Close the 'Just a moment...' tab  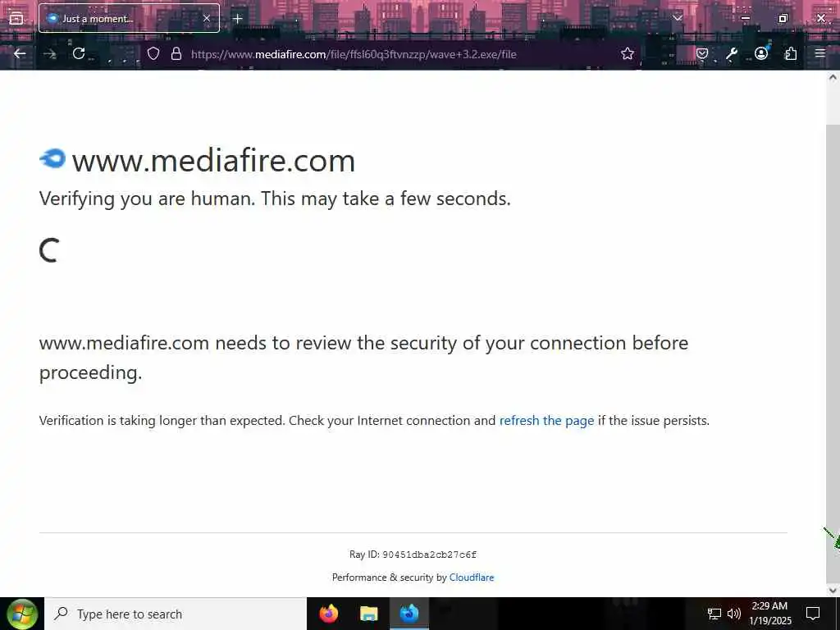click(206, 18)
